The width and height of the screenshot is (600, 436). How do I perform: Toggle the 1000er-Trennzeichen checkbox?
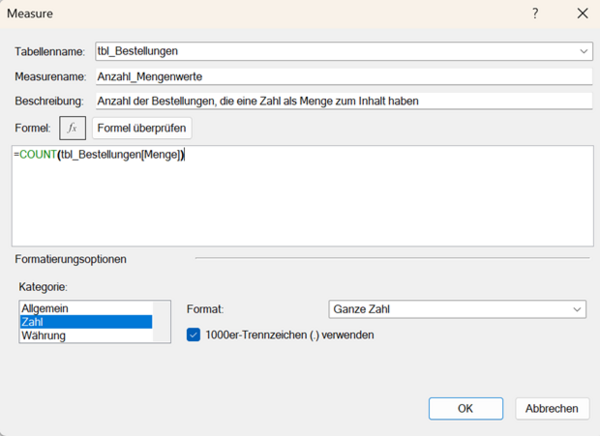[x=195, y=335]
